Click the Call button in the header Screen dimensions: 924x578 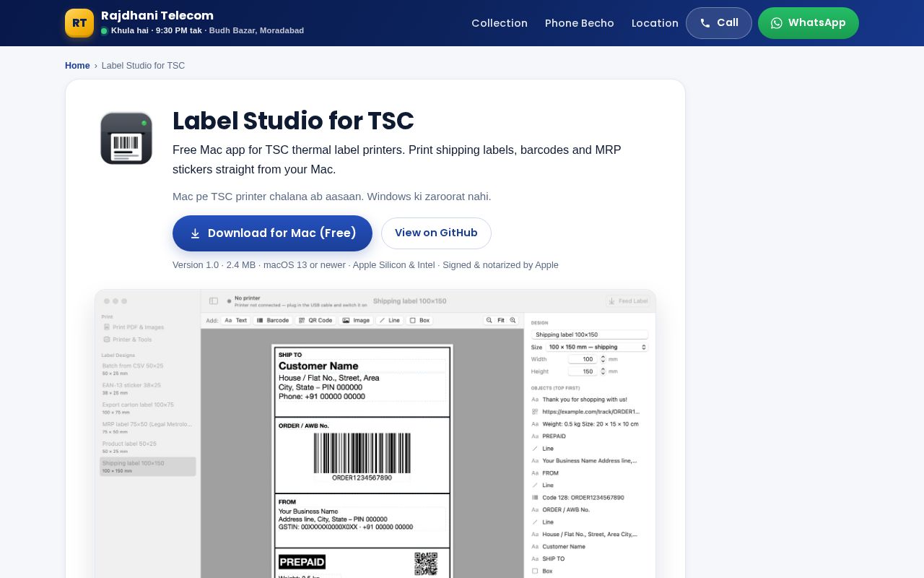tap(719, 23)
